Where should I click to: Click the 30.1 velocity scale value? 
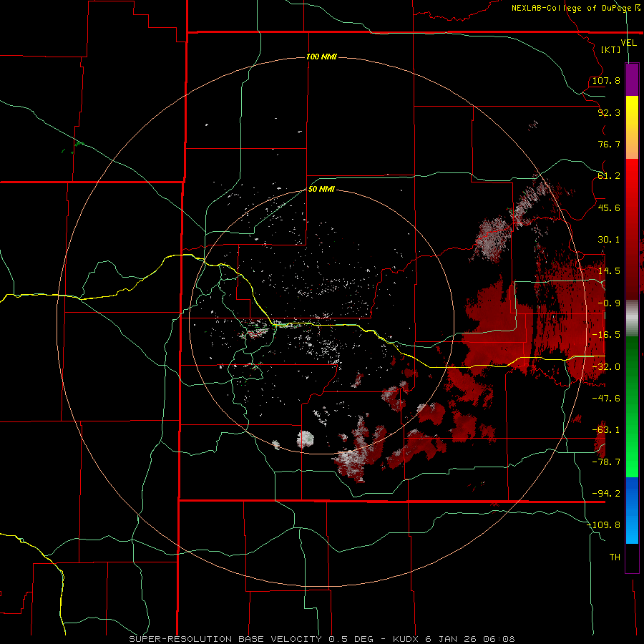[x=609, y=240]
